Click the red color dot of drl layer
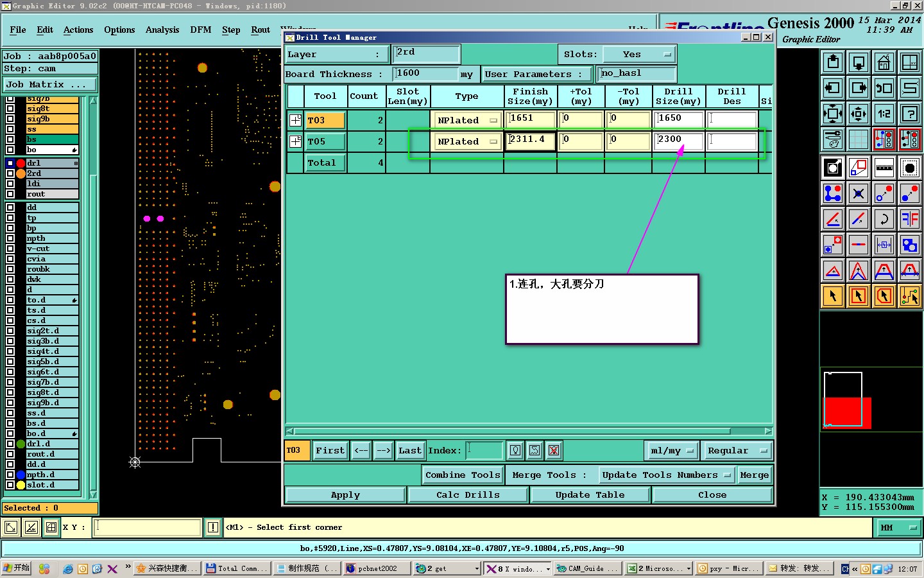 tap(21, 163)
